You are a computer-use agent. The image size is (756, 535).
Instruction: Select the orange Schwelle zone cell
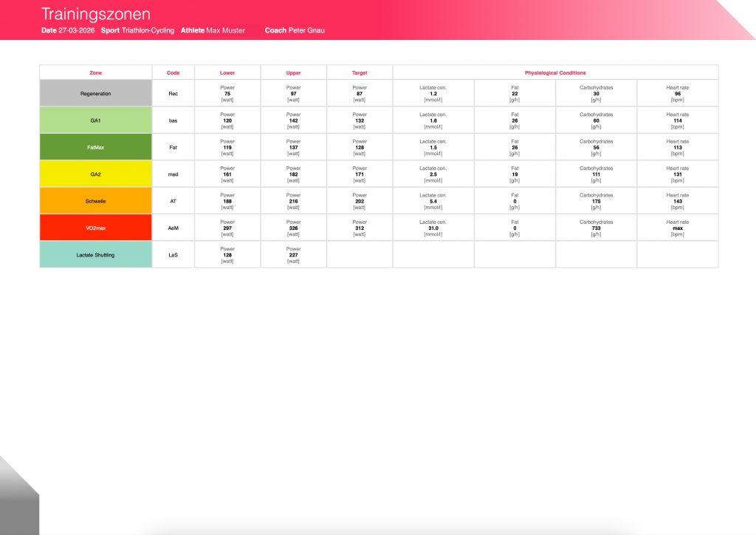(x=95, y=201)
